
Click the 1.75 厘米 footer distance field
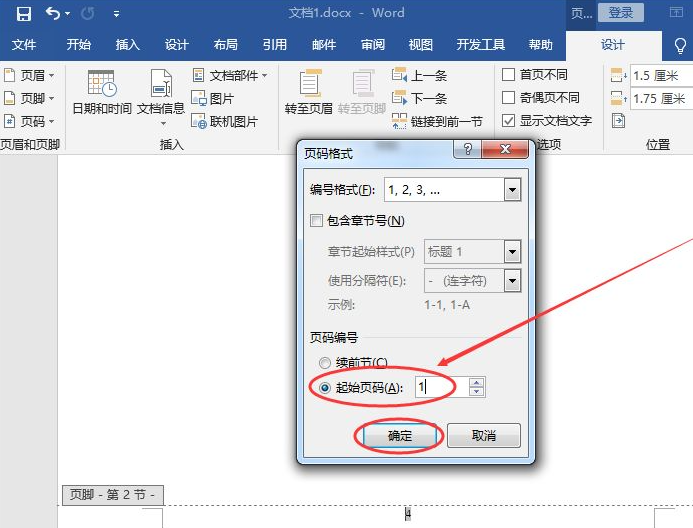pyautogui.click(x=662, y=99)
